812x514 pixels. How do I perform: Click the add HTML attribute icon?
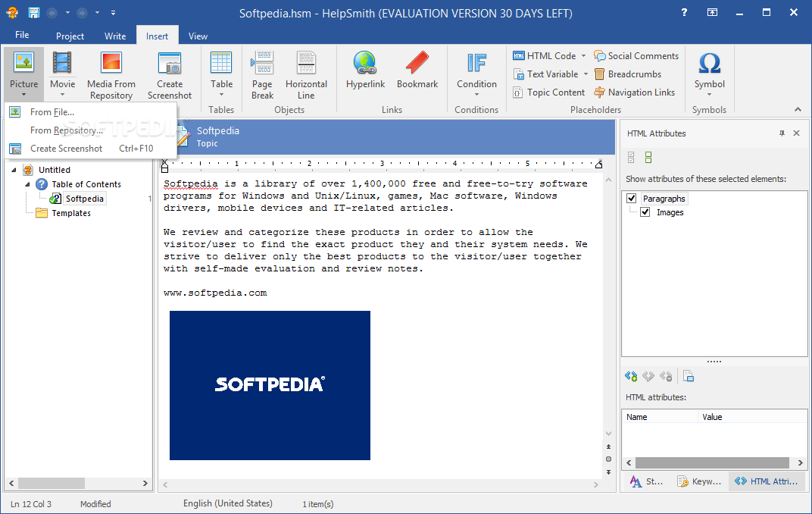[631, 376]
